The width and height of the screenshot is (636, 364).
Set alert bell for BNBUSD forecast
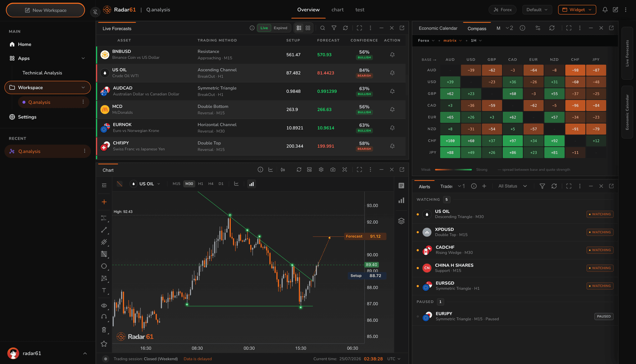click(392, 55)
